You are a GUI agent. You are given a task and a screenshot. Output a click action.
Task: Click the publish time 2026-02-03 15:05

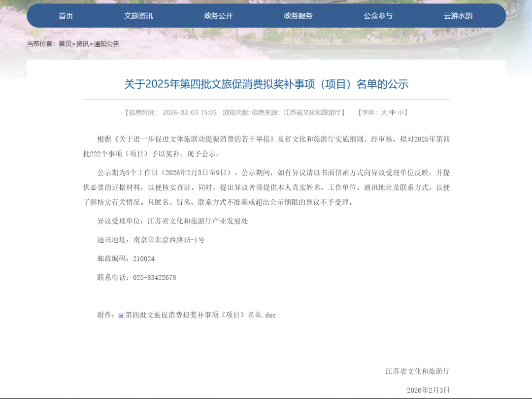(x=190, y=112)
